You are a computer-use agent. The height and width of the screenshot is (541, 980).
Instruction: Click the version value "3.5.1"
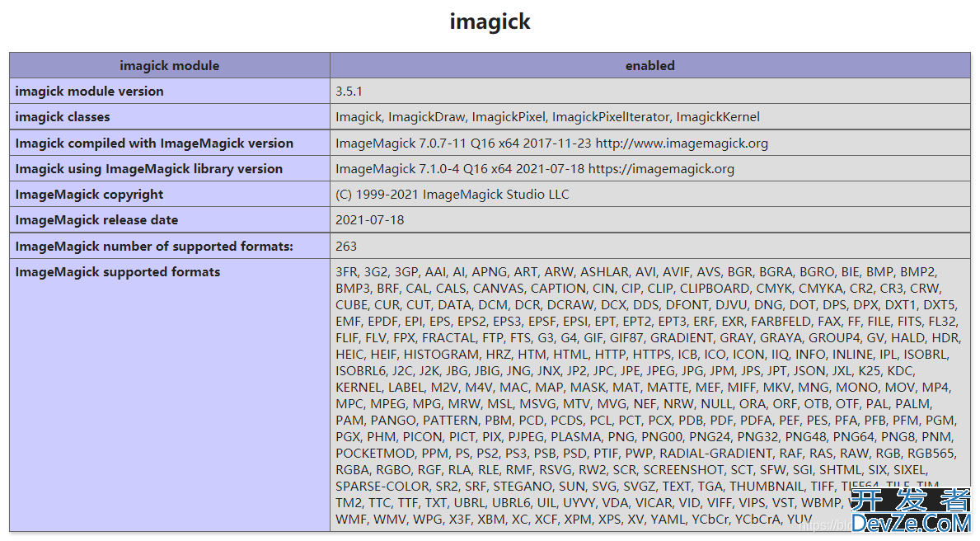click(x=349, y=92)
